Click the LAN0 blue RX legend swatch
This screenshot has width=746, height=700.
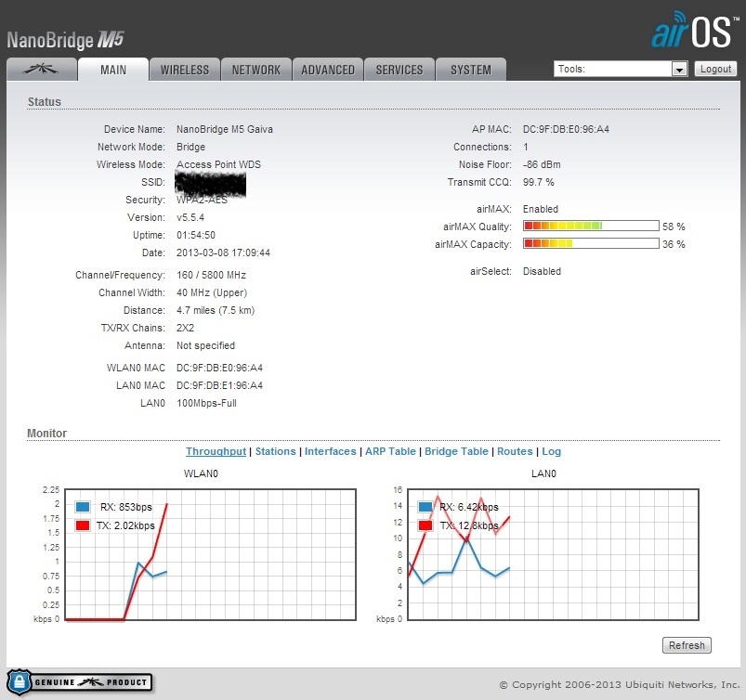pos(425,507)
